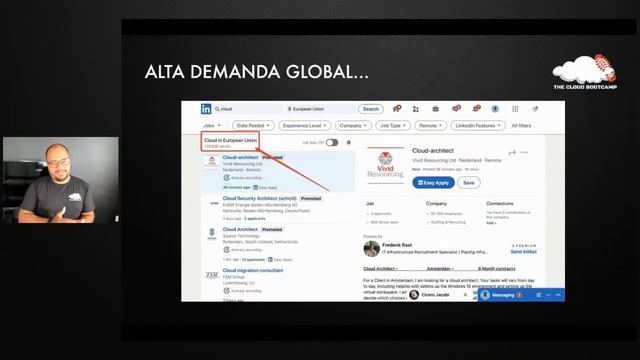Screen dimensions: 640x360
Task: Open the Remote filter dropdown
Action: coord(431,126)
